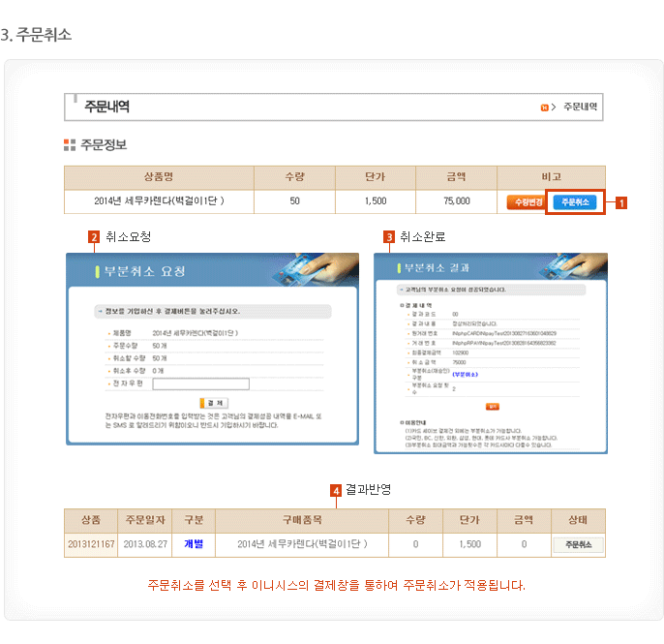Click step marker number 3 취소완료
The width and height of the screenshot is (664, 644).
tap(388, 236)
